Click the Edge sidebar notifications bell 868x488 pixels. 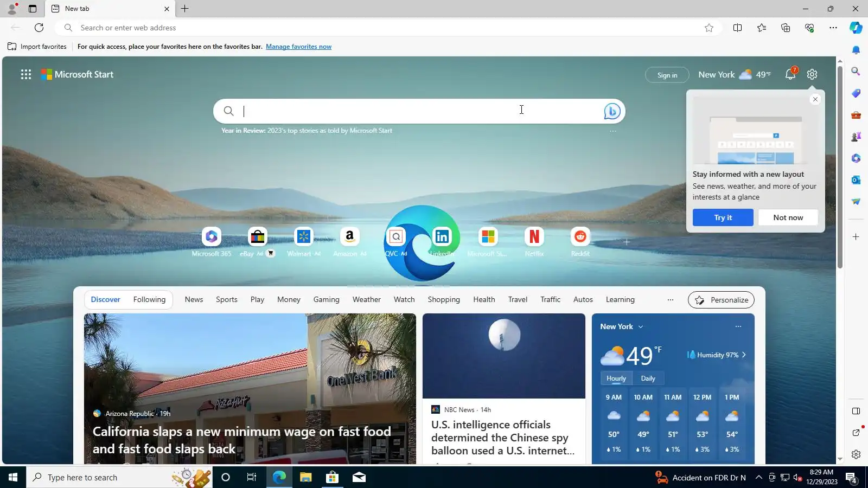(x=856, y=50)
